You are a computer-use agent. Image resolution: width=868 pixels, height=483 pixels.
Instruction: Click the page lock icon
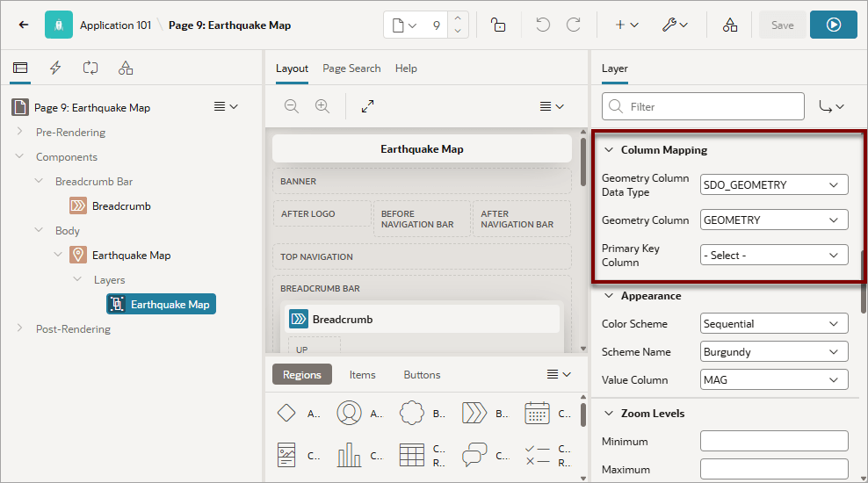[497, 25]
